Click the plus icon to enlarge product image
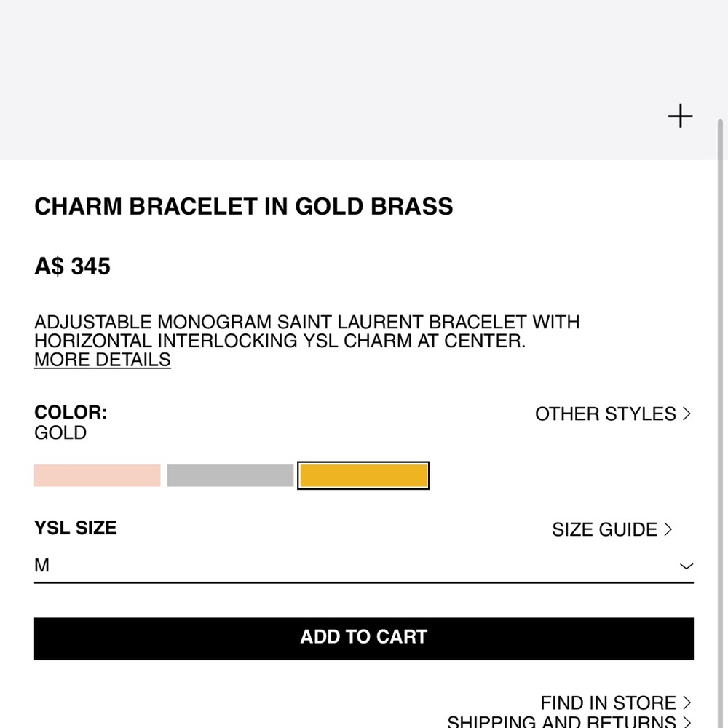Screen dimensions: 728x728 tap(680, 116)
